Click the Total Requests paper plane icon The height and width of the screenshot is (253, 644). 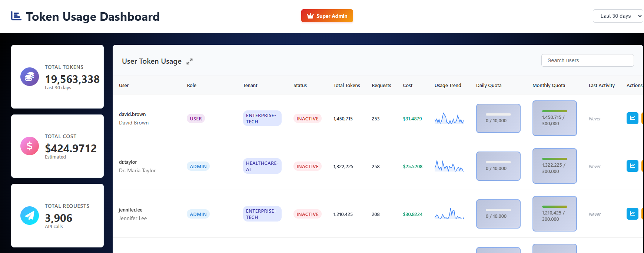pyautogui.click(x=30, y=216)
